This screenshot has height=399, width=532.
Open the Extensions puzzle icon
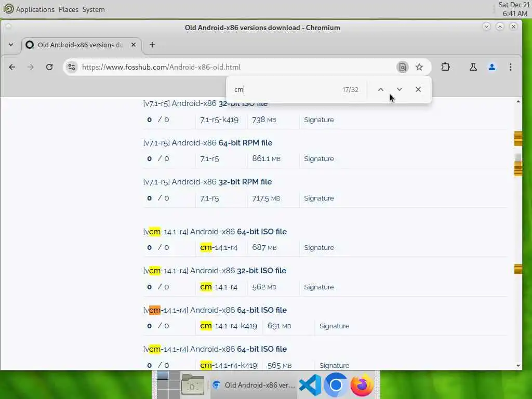[x=445, y=67]
